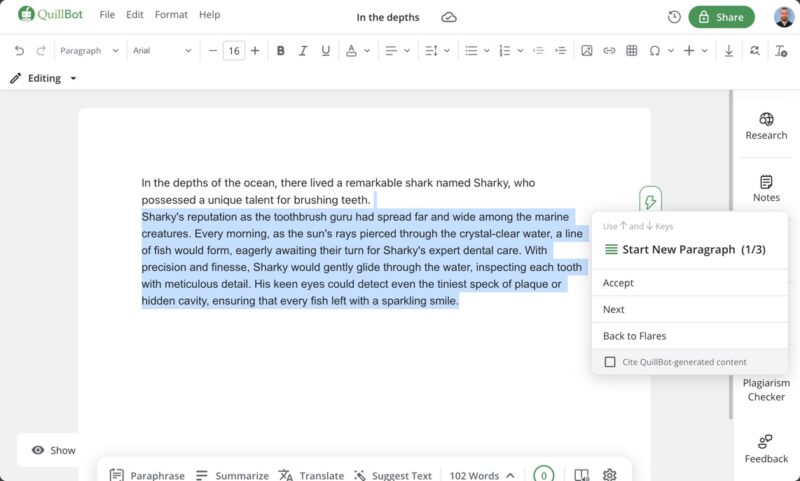Insert special character omega icon
This screenshot has width=800, height=481.
(655, 50)
